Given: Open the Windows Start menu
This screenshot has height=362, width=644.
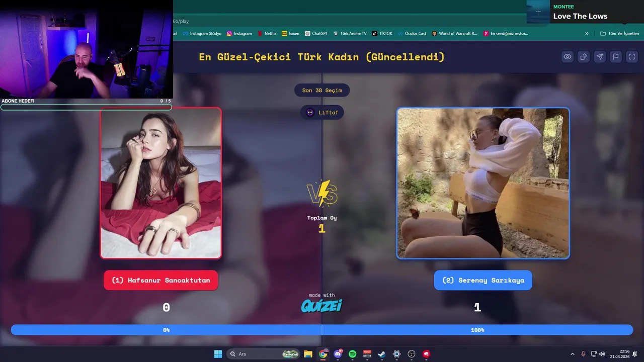Looking at the screenshot, I should pyautogui.click(x=218, y=354).
